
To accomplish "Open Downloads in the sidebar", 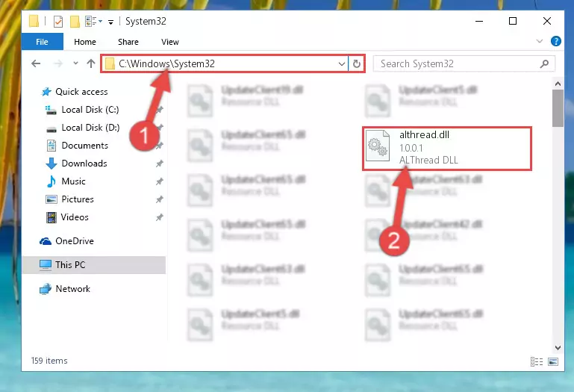I will coord(84,164).
